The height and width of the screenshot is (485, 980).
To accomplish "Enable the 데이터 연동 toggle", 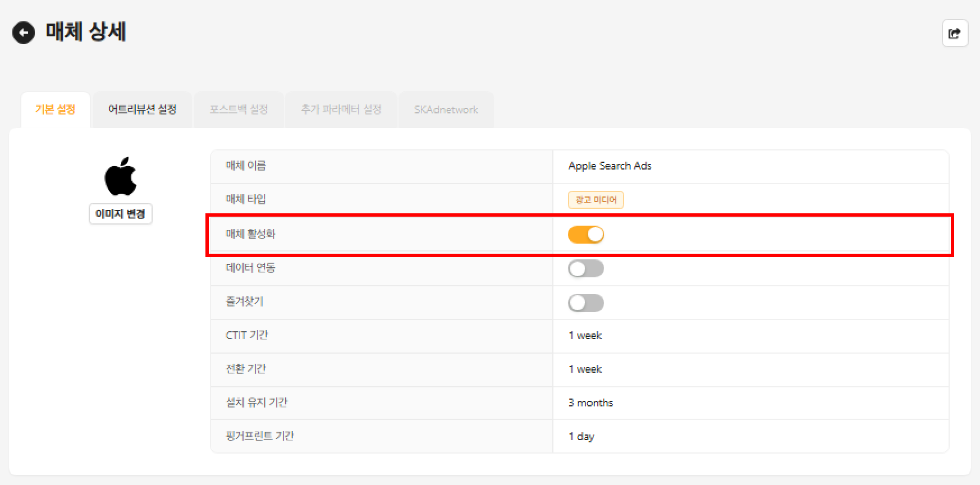I will 585,269.
